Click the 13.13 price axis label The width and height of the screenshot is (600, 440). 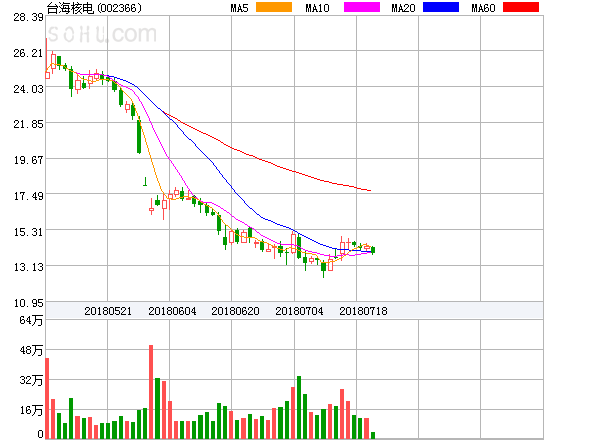coord(28,267)
